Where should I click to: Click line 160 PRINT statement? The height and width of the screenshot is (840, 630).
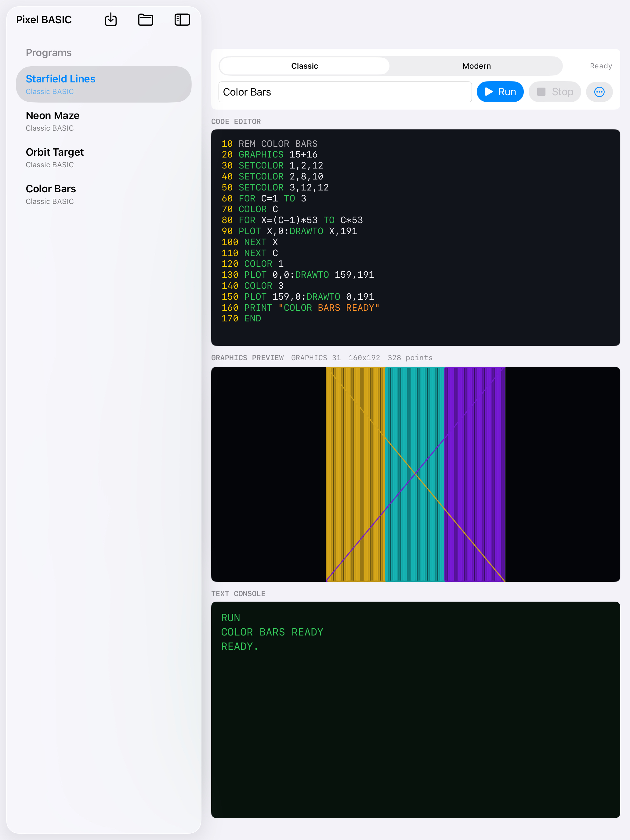(300, 308)
